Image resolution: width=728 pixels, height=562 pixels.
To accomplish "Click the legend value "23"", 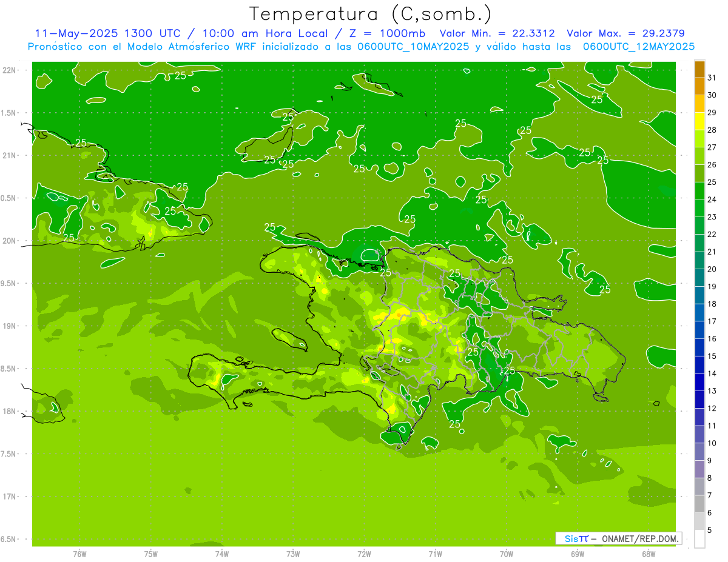I will coord(712,217).
